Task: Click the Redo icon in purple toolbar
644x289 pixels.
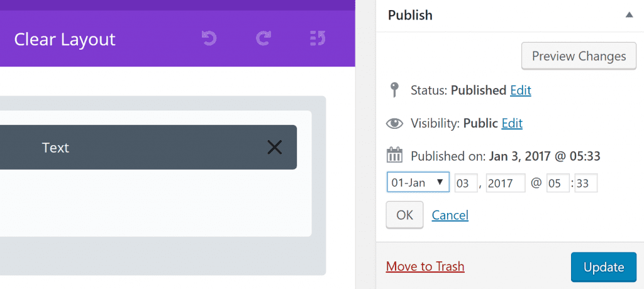Action: click(264, 39)
